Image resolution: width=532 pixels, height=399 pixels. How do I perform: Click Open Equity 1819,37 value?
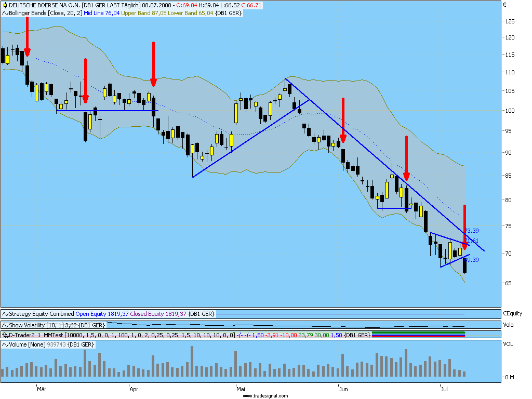coord(102,314)
